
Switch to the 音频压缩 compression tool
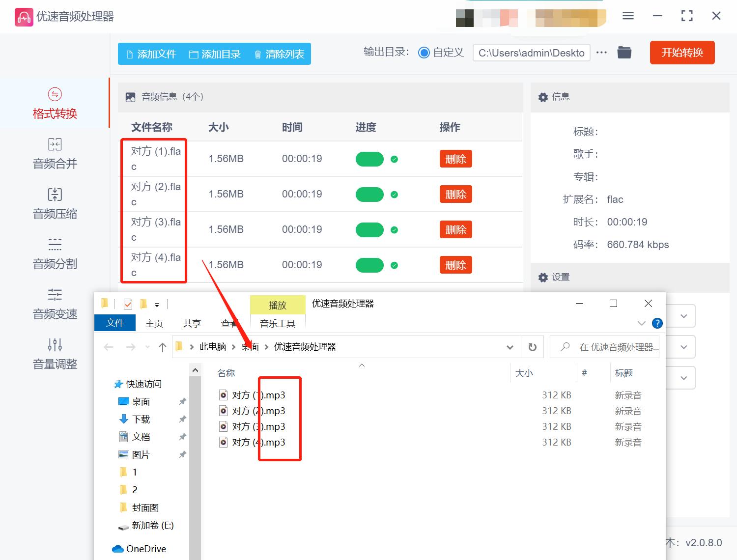[x=54, y=204]
